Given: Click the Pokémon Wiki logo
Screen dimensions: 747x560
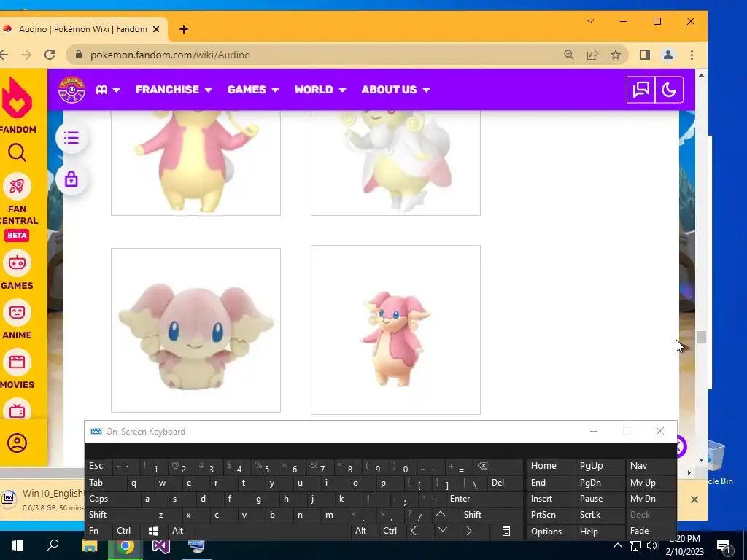Looking at the screenshot, I should (x=71, y=90).
